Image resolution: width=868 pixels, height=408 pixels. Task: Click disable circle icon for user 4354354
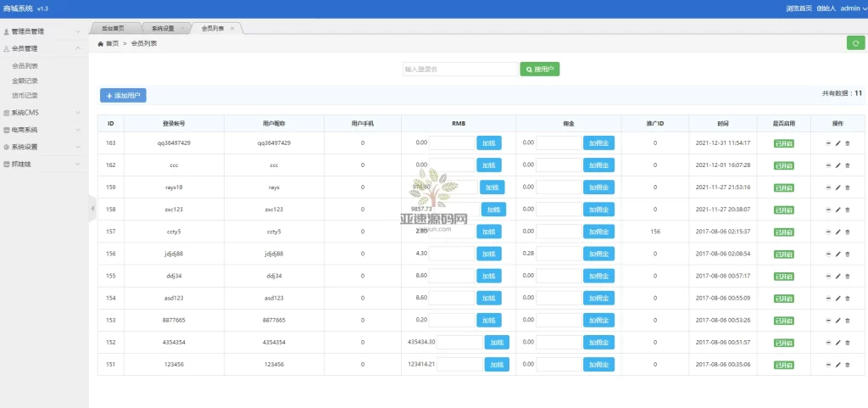[x=828, y=343]
